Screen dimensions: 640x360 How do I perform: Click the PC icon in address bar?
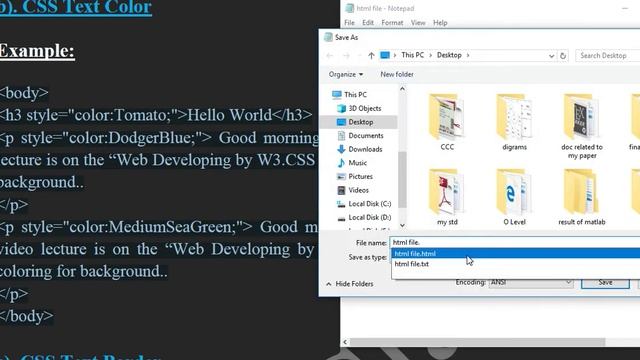(385, 55)
